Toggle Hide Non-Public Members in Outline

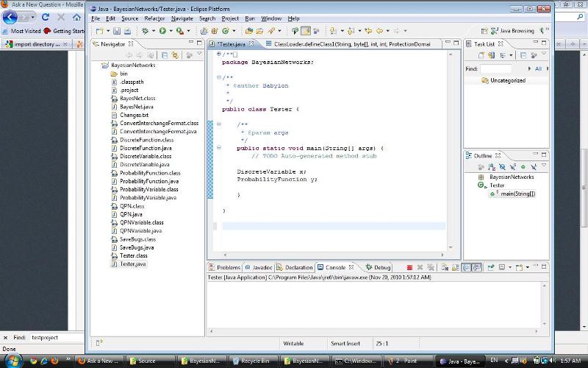pos(523,167)
